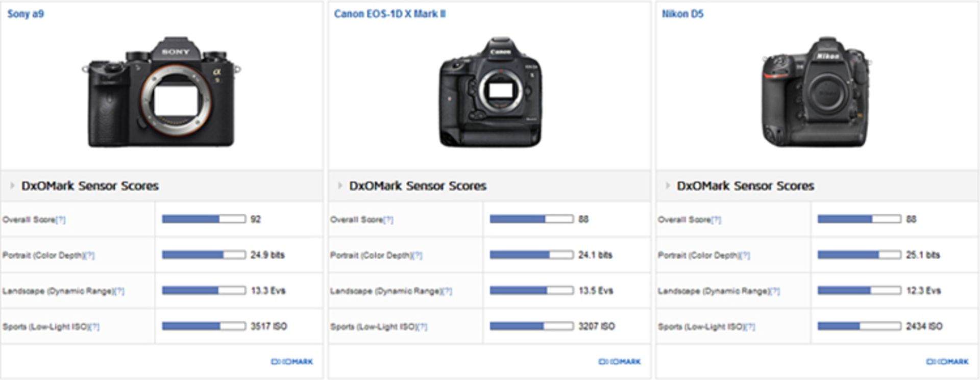Select the Canon EOS-1D X camera image
Screen dimensions: 980x380
pos(490,93)
